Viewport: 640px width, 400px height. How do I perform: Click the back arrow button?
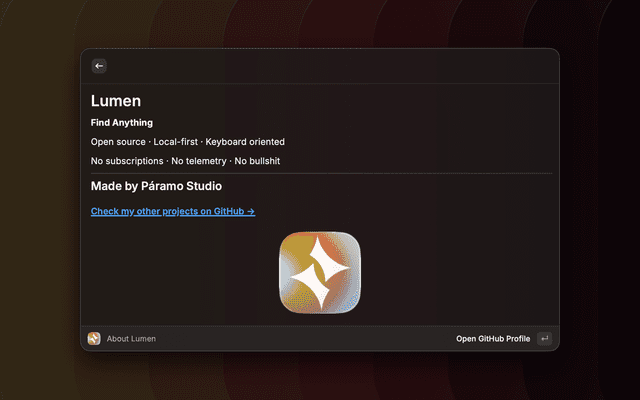click(x=99, y=66)
